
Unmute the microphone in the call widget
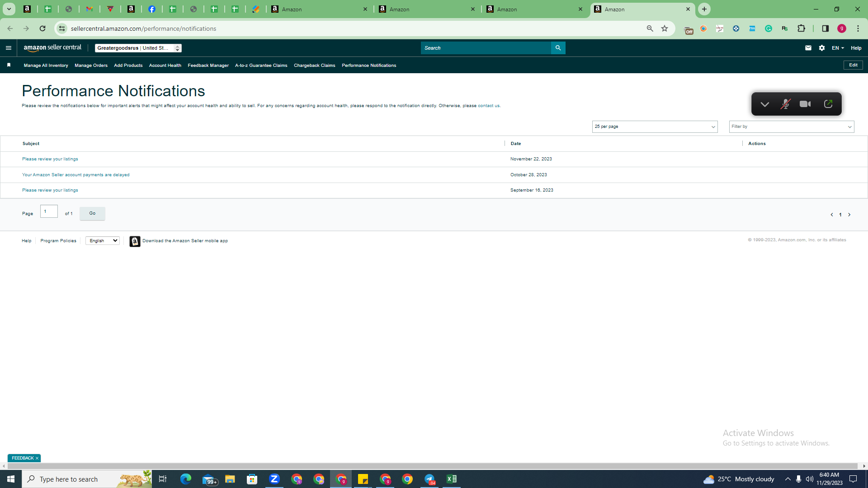785,104
